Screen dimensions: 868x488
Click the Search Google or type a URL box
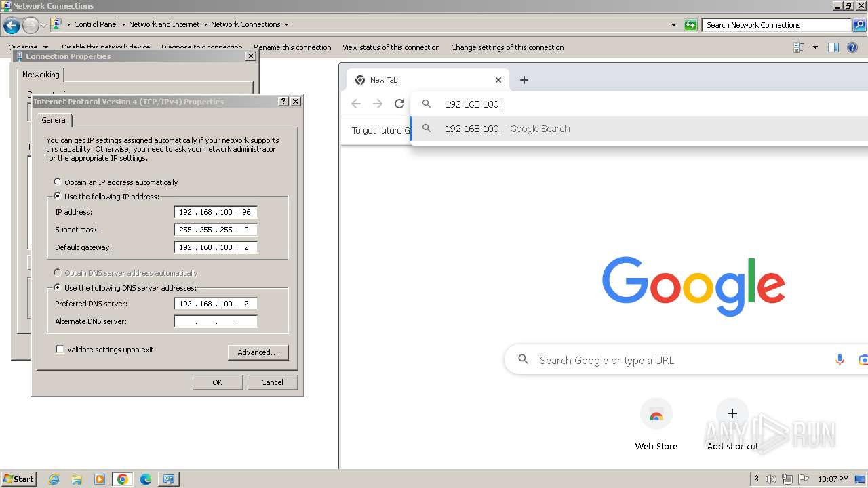pyautogui.click(x=685, y=360)
